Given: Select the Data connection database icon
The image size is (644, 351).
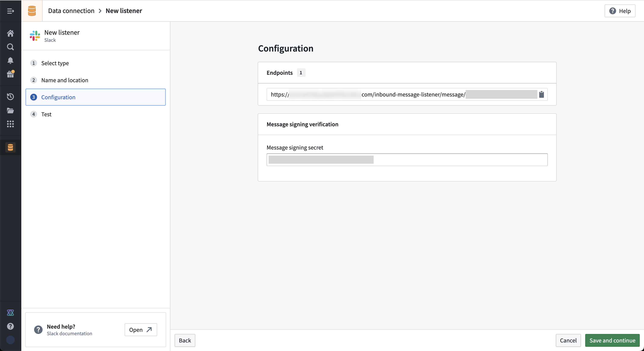Looking at the screenshot, I should 10,147.
